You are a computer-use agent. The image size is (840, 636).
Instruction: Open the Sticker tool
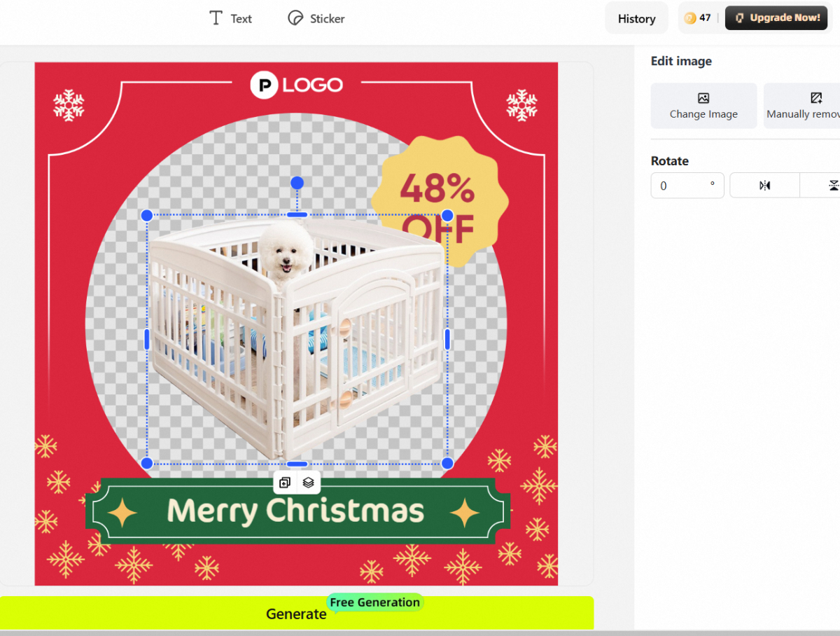click(x=316, y=18)
